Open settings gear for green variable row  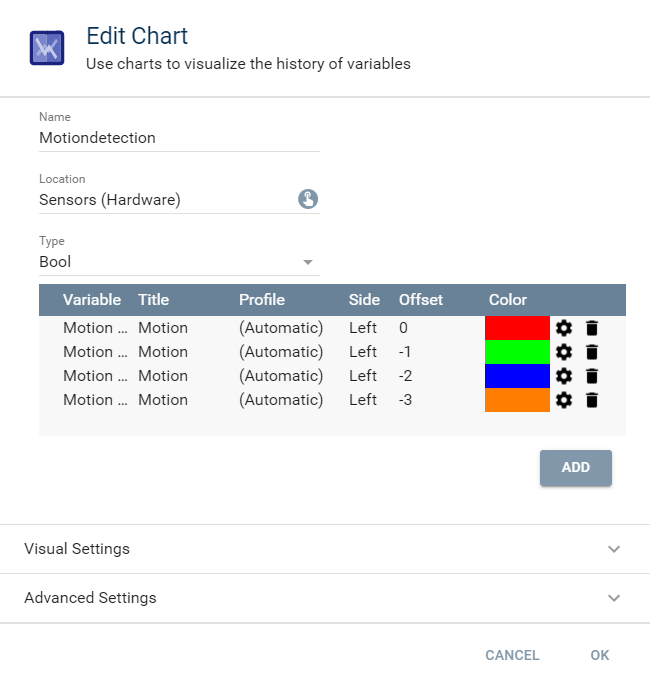(x=564, y=352)
